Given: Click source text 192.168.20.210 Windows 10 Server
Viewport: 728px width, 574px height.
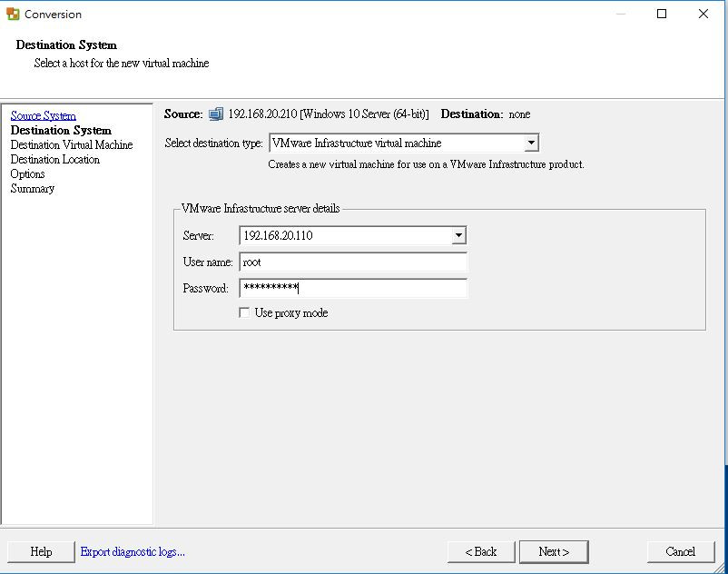Looking at the screenshot, I should 329,114.
